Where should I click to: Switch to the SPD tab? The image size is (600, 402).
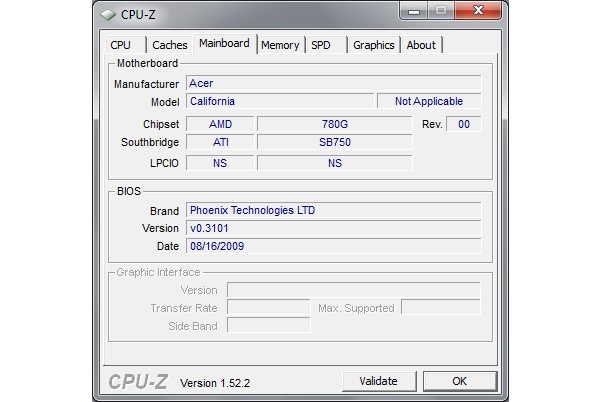pos(325,45)
